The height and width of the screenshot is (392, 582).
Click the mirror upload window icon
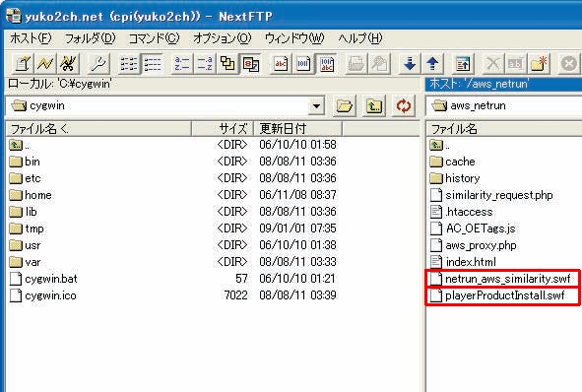pos(463,64)
